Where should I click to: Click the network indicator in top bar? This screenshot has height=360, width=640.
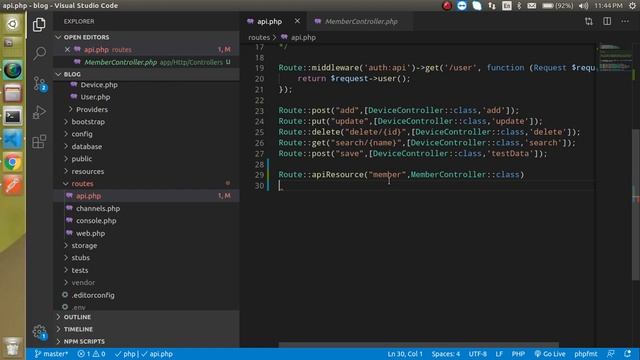492,6
